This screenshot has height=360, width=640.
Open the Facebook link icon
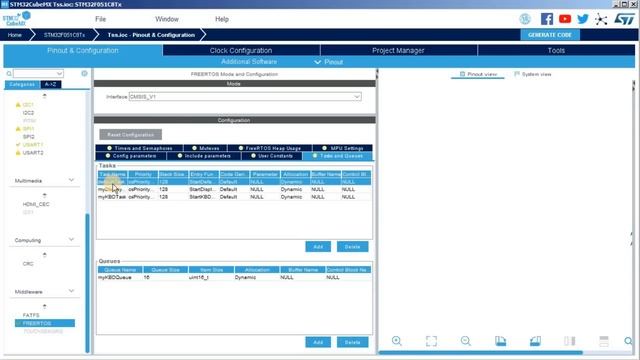click(x=547, y=19)
